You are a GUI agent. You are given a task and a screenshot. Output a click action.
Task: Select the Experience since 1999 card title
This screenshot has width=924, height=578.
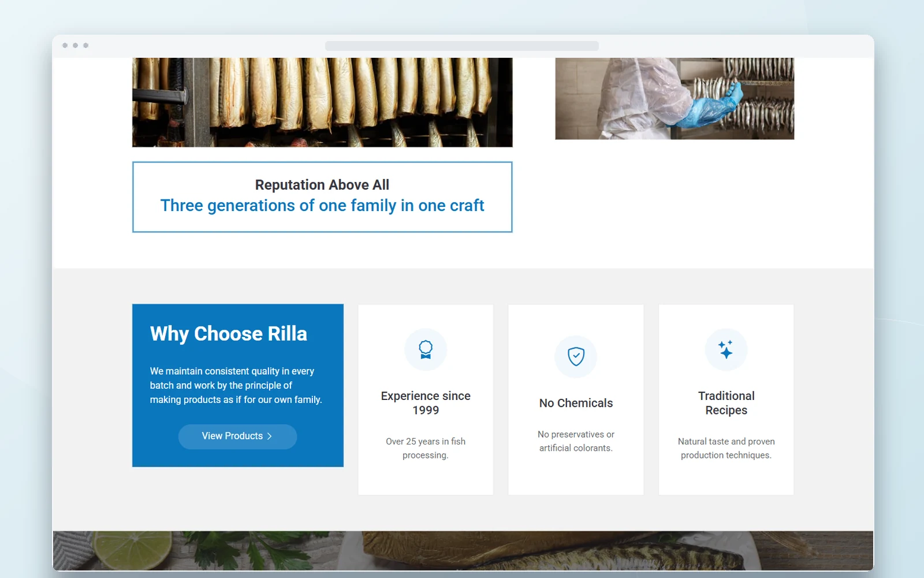(x=426, y=403)
